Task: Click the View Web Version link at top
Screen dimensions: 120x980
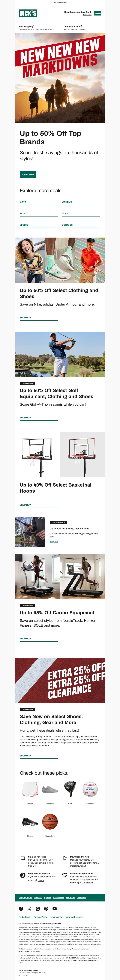Action: tap(60, 2)
